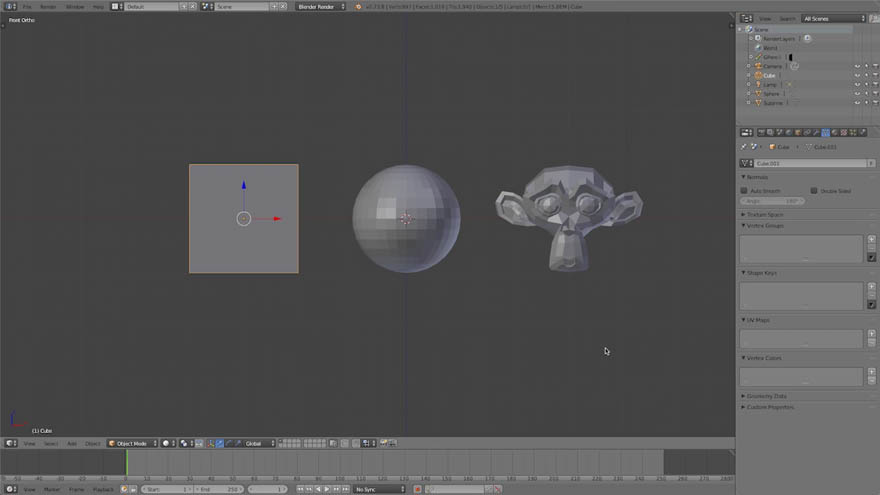This screenshot has width=880, height=495.
Task: Enable the Auto Smooth checkbox
Action: (x=744, y=191)
